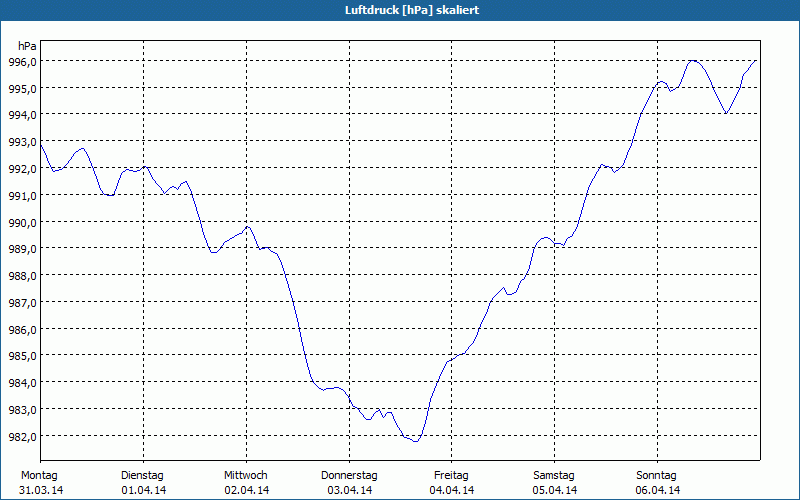Click the 991,0 axis value
The image size is (800, 500).
tap(23, 196)
